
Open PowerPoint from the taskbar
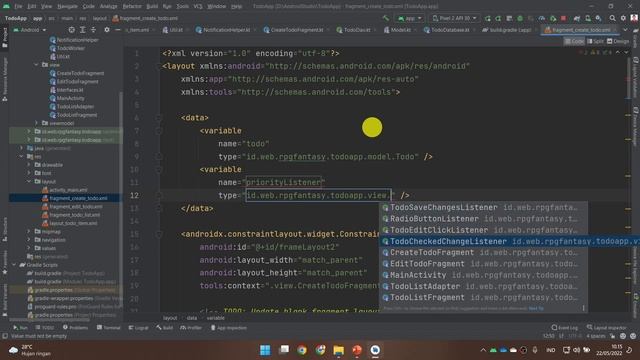coord(357,350)
